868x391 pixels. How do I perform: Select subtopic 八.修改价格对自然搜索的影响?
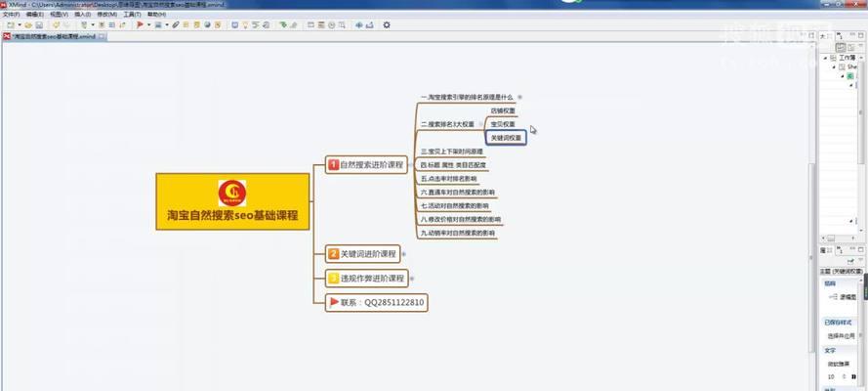click(461, 219)
